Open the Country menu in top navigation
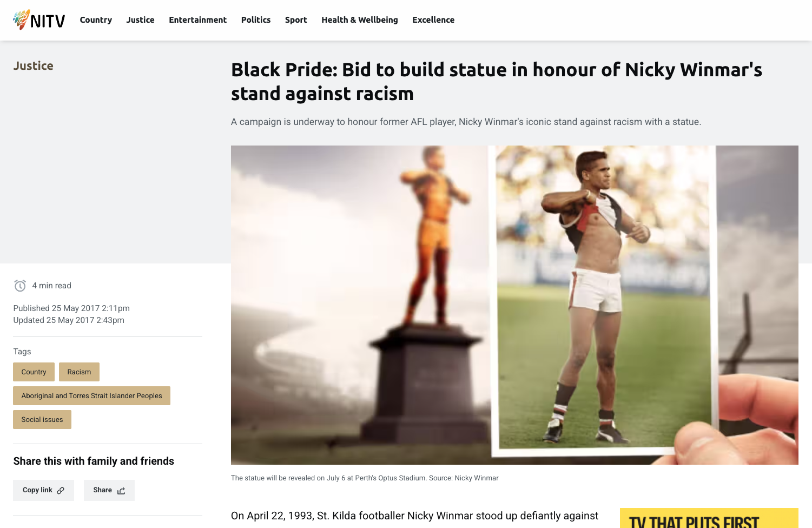Screen dimensions: 812x528 pos(96,20)
